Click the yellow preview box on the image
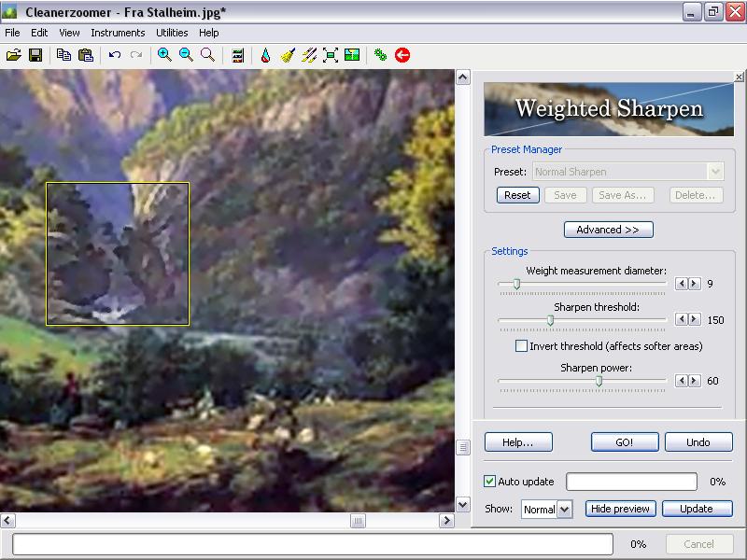The image size is (747, 560). coord(118,254)
